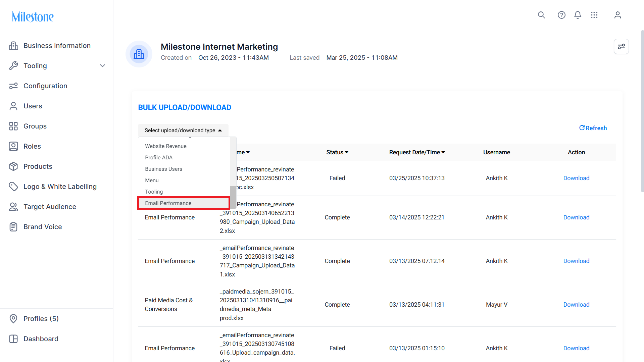Screen dimensions: 644x362
Task: Expand the Tooling sidebar chevron
Action: click(x=103, y=66)
